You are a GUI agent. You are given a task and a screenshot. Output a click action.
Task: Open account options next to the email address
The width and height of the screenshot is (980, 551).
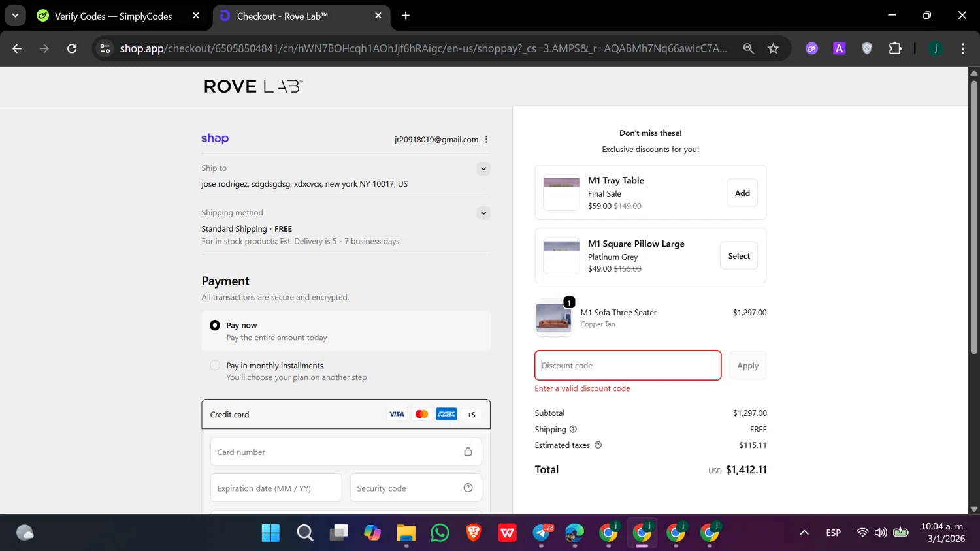(486, 140)
